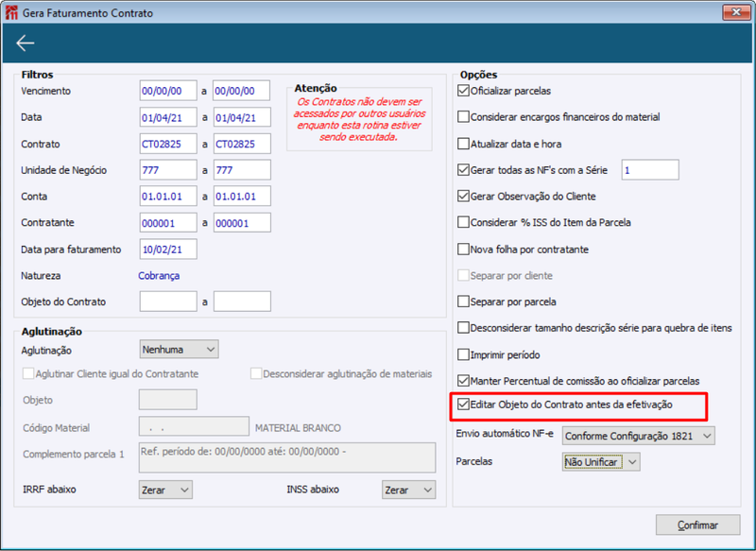Click the second Objeto do Contrato field

pos(242,301)
